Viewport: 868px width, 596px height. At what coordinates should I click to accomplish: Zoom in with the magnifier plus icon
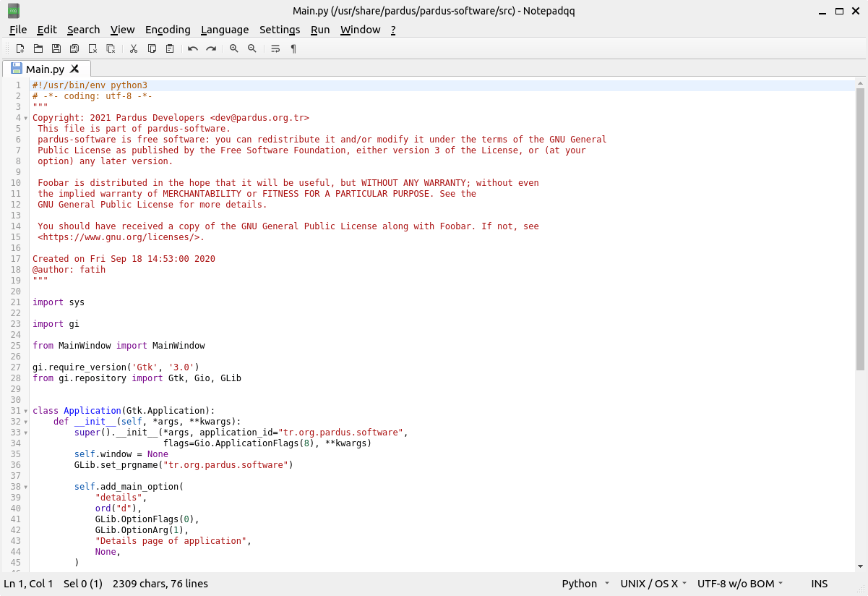(233, 48)
